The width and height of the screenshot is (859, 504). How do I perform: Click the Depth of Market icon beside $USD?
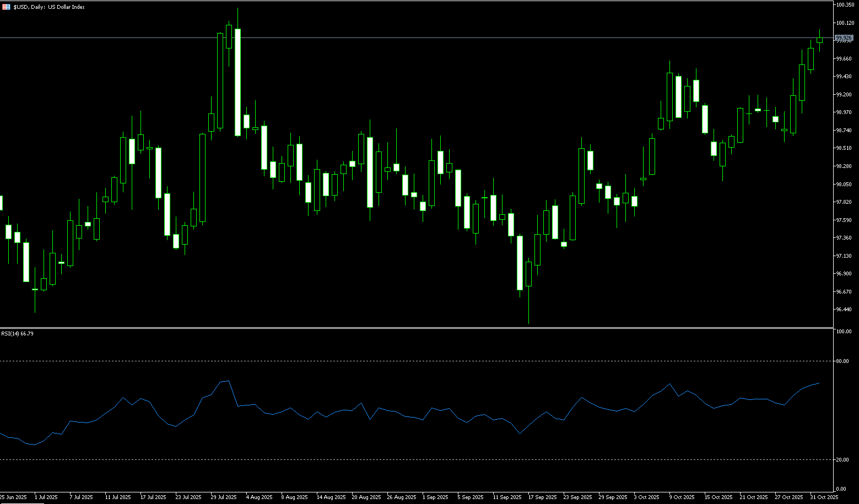[6, 7]
